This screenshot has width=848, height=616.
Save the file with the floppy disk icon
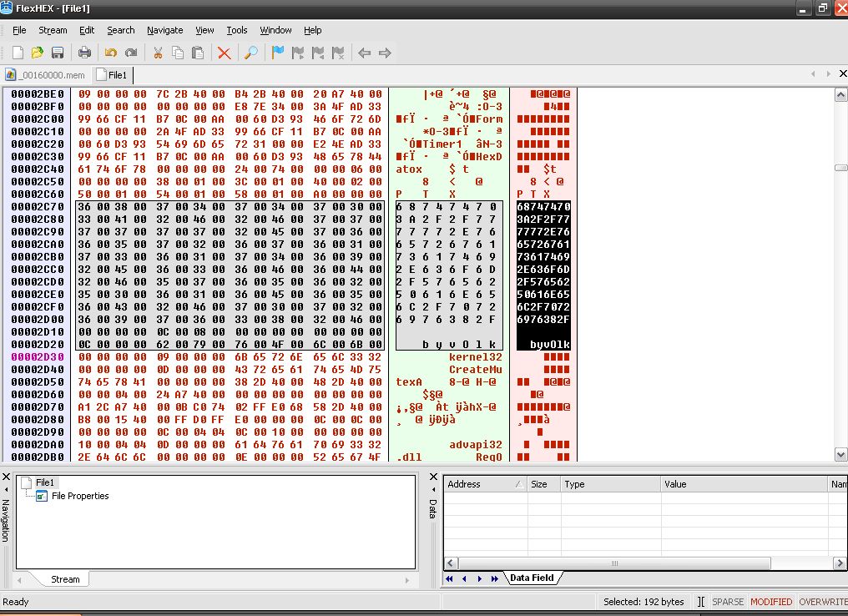point(58,53)
